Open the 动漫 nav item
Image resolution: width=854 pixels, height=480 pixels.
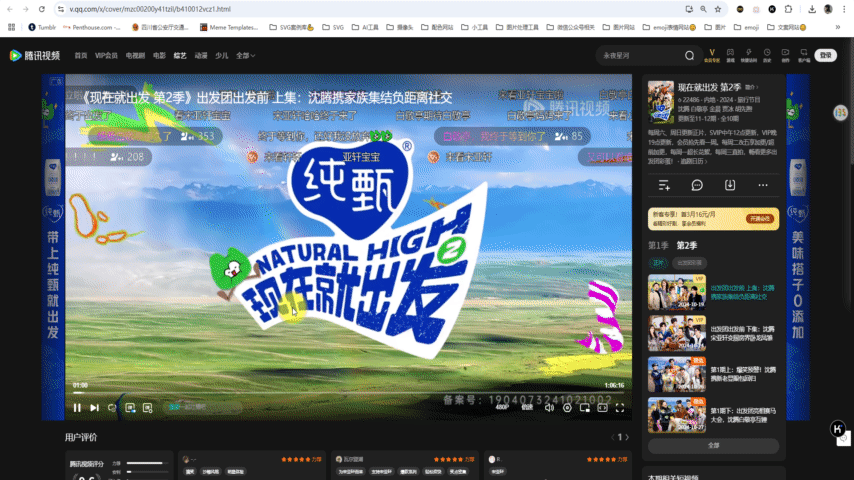coord(201,56)
